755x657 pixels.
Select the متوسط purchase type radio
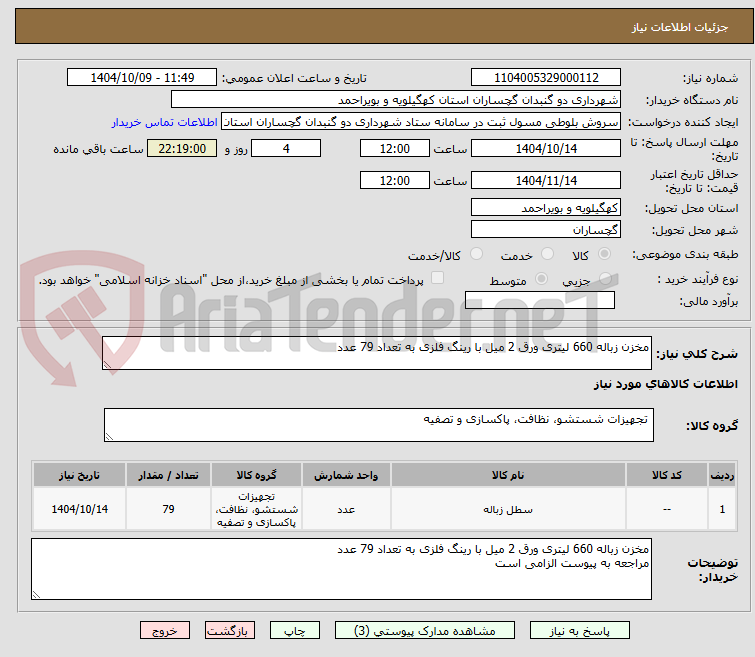click(542, 278)
